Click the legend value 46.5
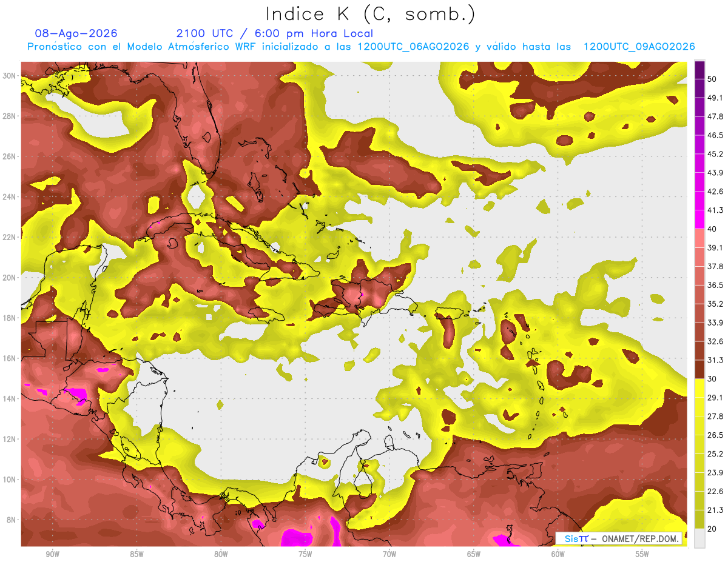This screenshot has height=562, width=728. pyautogui.click(x=715, y=135)
